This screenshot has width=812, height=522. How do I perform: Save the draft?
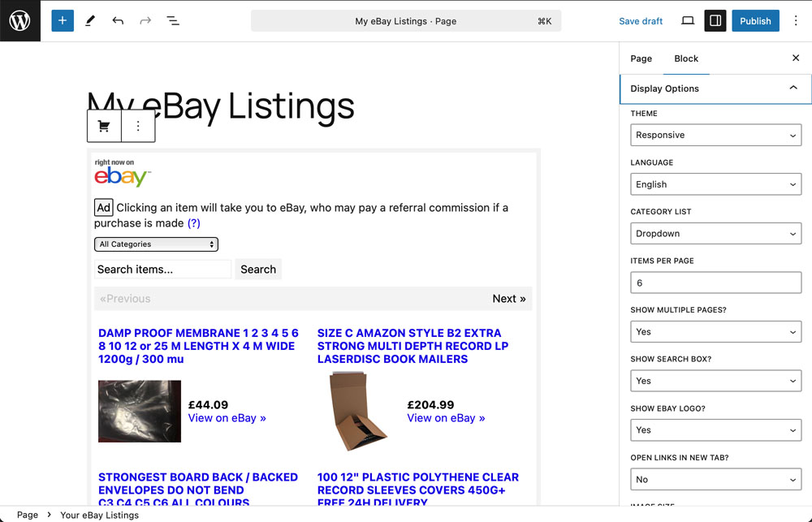[x=641, y=21]
